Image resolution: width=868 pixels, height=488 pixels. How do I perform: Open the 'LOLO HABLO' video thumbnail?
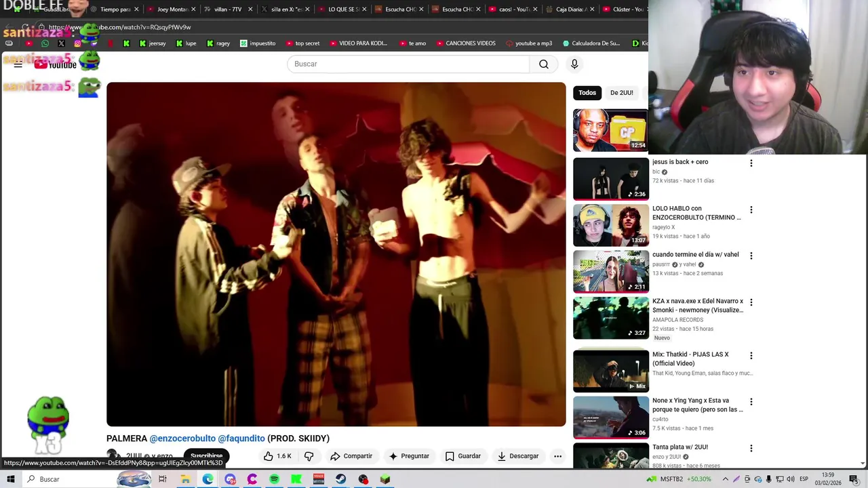611,225
